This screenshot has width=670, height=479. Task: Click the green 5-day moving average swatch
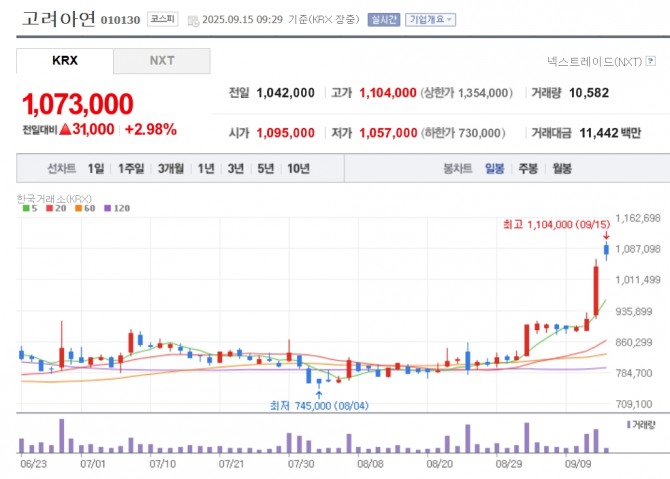26,208
